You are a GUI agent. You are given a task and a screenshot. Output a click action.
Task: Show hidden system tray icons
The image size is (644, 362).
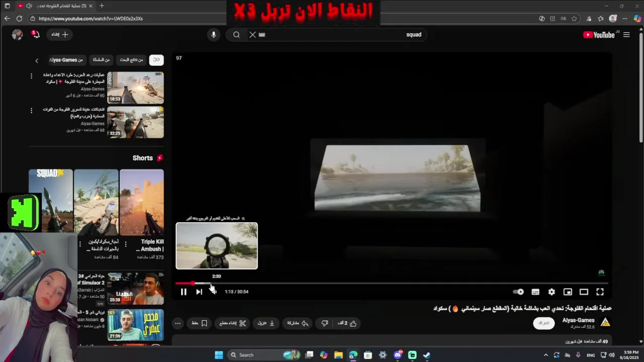546,355
